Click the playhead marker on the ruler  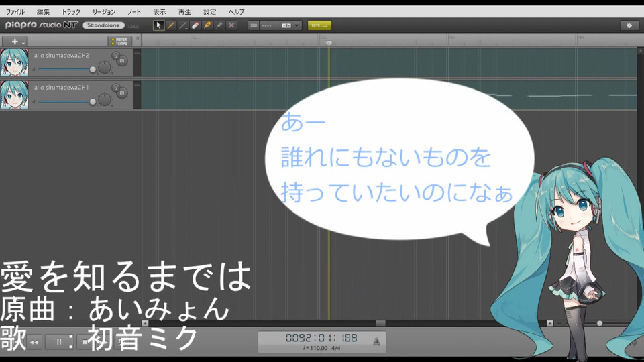329,43
